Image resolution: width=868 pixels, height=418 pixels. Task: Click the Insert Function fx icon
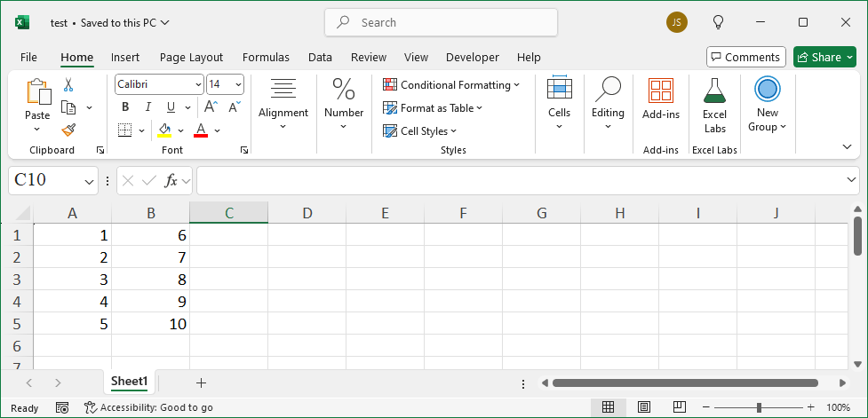coord(171,180)
